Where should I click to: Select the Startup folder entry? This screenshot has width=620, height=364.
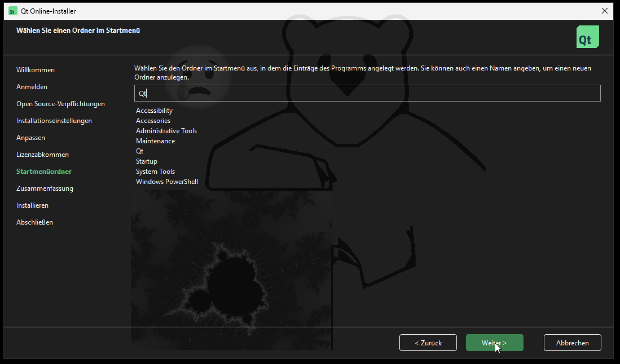(146, 161)
